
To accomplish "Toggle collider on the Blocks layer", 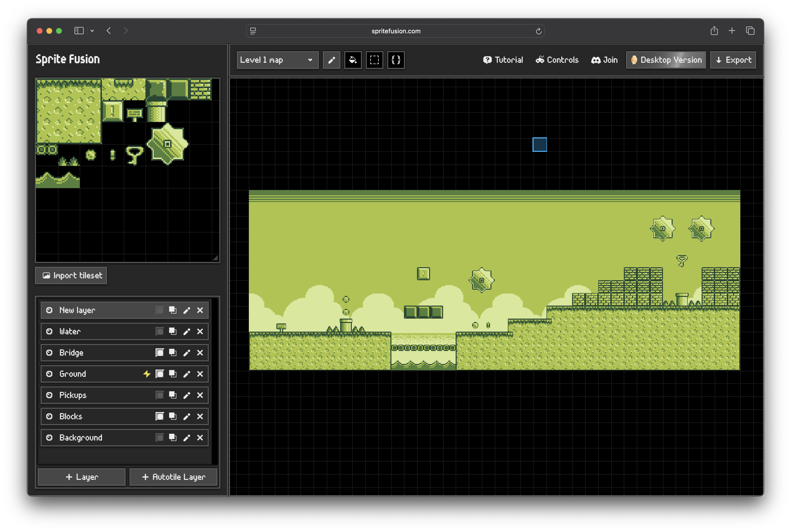I will click(160, 416).
